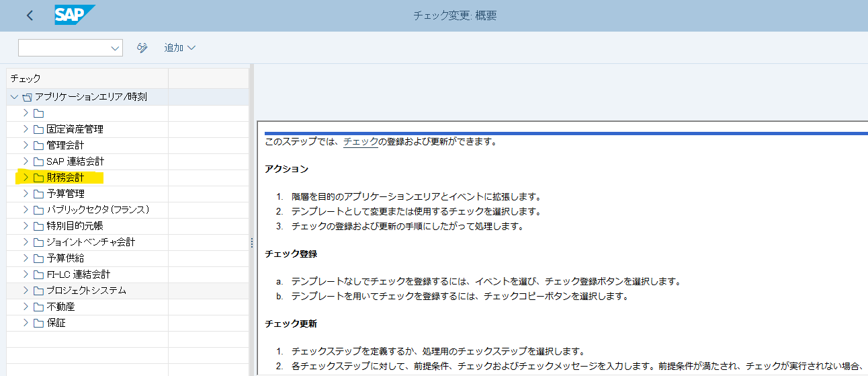868x376 pixels.
Task: Click the transaction command input field
Action: (62, 48)
